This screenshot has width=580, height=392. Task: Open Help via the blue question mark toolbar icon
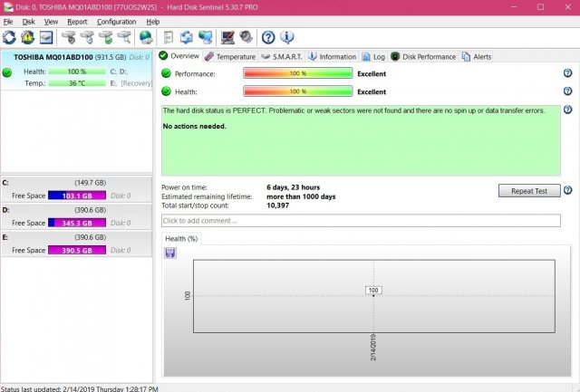click(x=268, y=37)
